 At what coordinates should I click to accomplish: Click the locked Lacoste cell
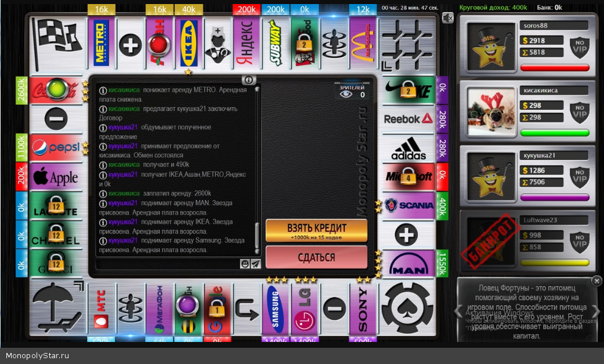(x=56, y=206)
